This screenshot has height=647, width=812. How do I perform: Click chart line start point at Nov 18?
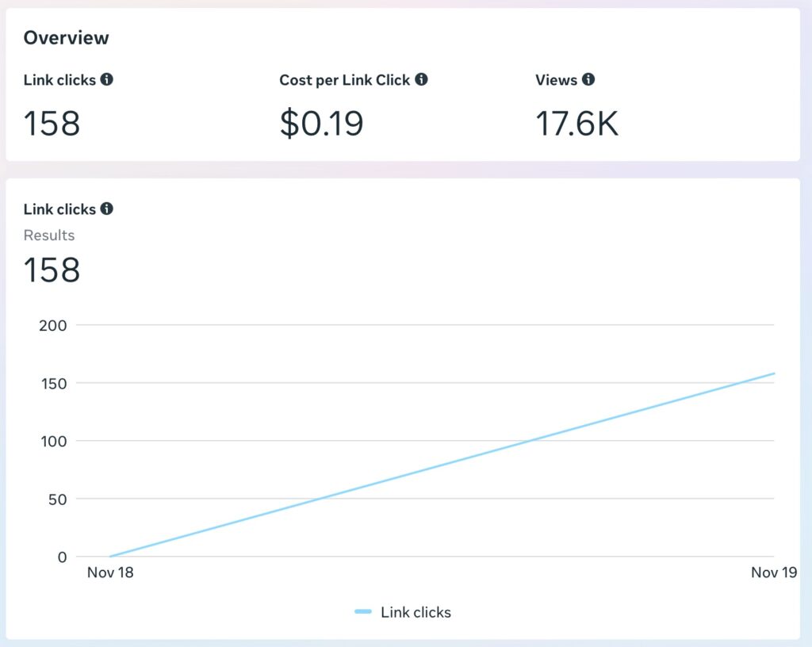tap(110, 557)
